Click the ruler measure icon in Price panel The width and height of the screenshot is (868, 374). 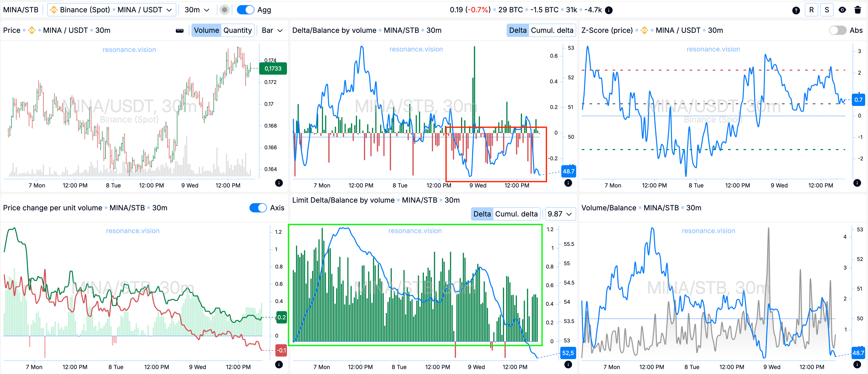180,31
